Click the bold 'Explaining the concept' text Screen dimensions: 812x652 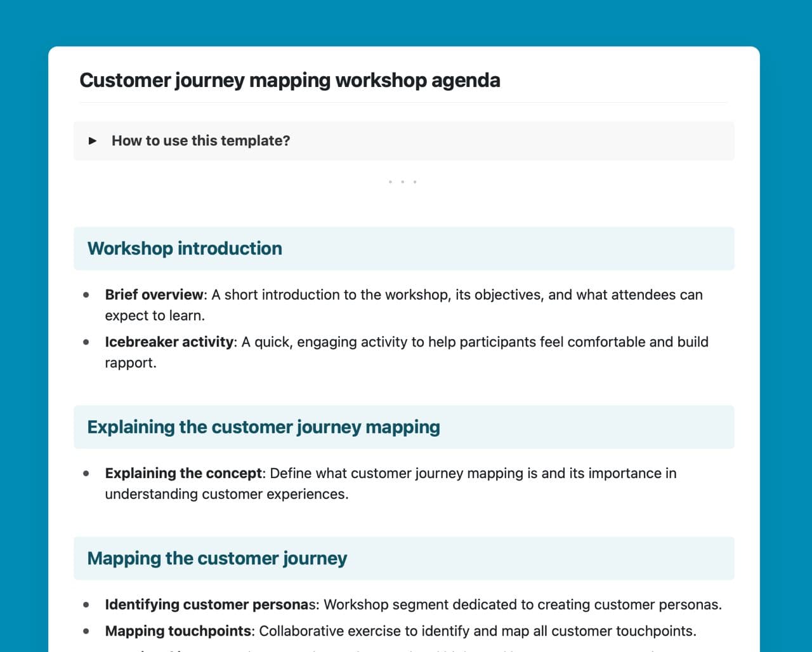point(183,473)
